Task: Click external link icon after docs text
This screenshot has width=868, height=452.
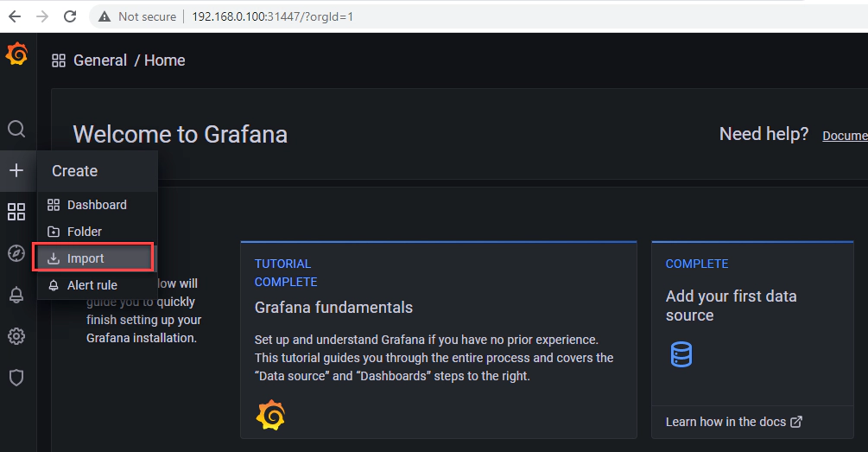Action: (796, 422)
